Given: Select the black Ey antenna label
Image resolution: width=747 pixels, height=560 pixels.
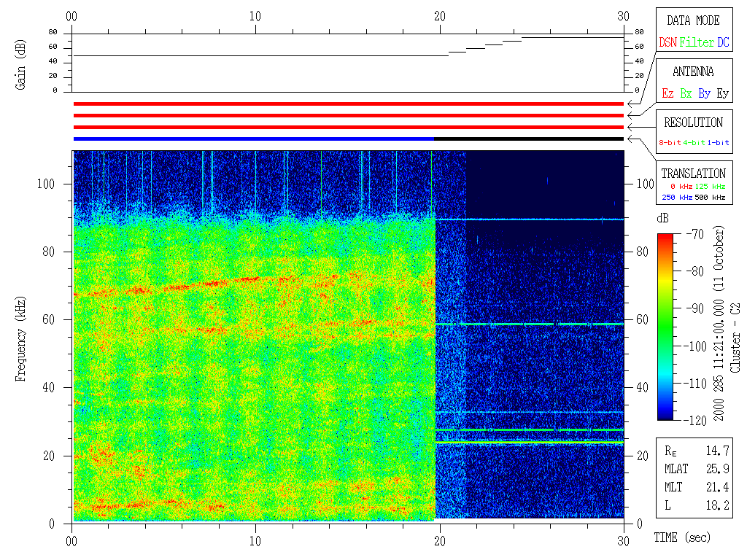Looking at the screenshot, I should point(722,93).
